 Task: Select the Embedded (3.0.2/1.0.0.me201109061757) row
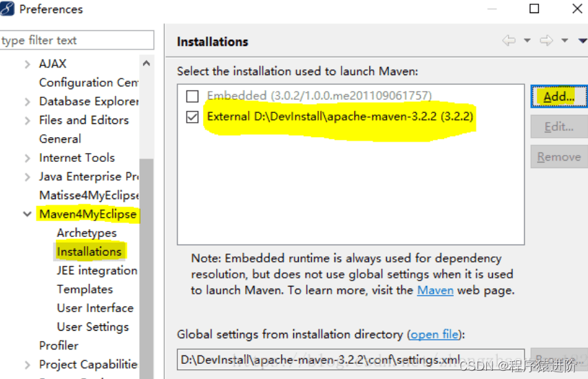click(319, 96)
